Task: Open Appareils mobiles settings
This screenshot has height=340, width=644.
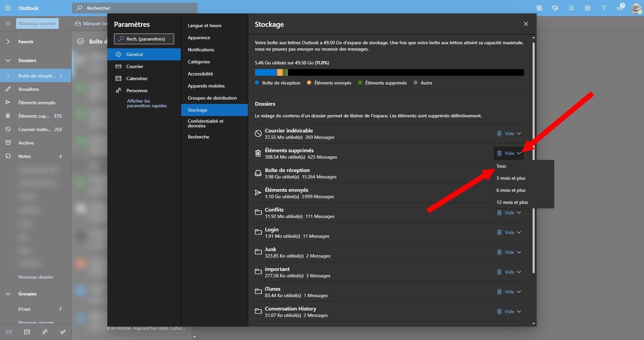Action: 214,86
